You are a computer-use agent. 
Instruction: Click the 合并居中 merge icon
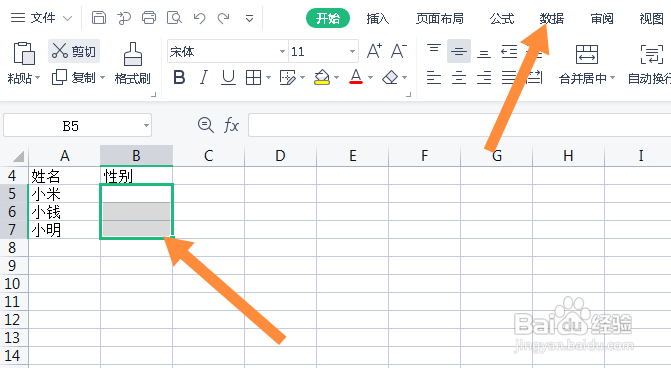pyautogui.click(x=587, y=54)
